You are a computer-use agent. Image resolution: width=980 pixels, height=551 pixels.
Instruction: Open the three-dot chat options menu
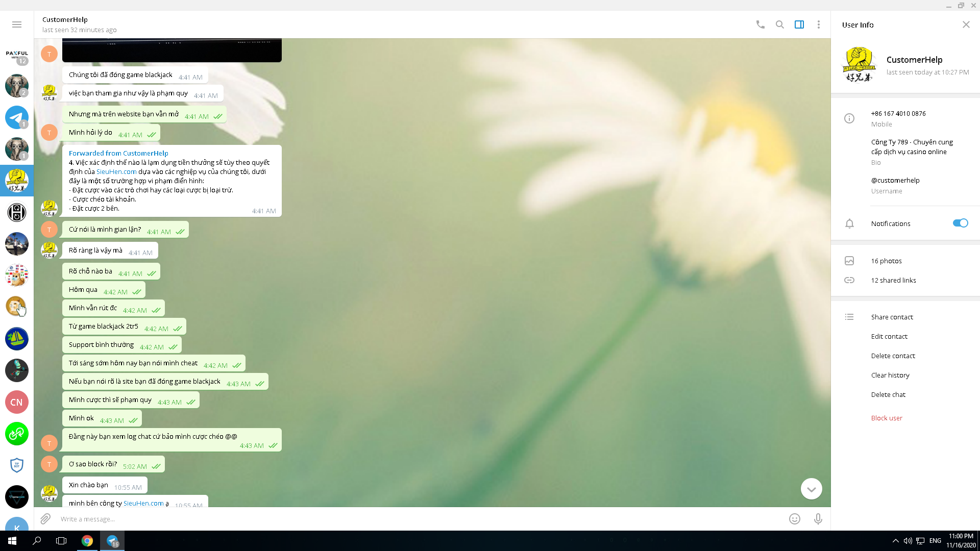click(818, 24)
